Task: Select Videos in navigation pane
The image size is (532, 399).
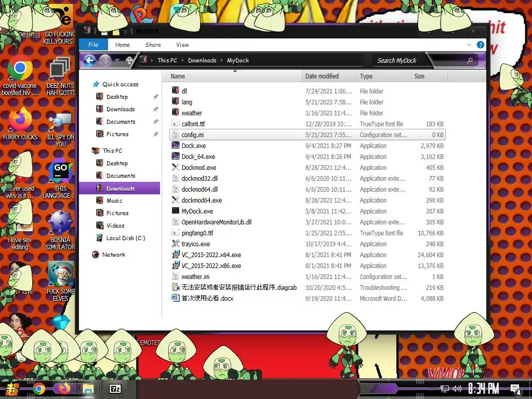Action: [x=115, y=225]
